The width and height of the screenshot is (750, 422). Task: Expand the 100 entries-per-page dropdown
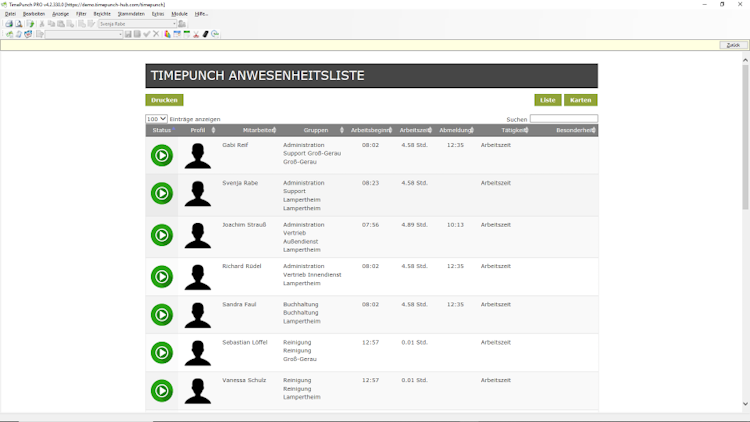156,119
